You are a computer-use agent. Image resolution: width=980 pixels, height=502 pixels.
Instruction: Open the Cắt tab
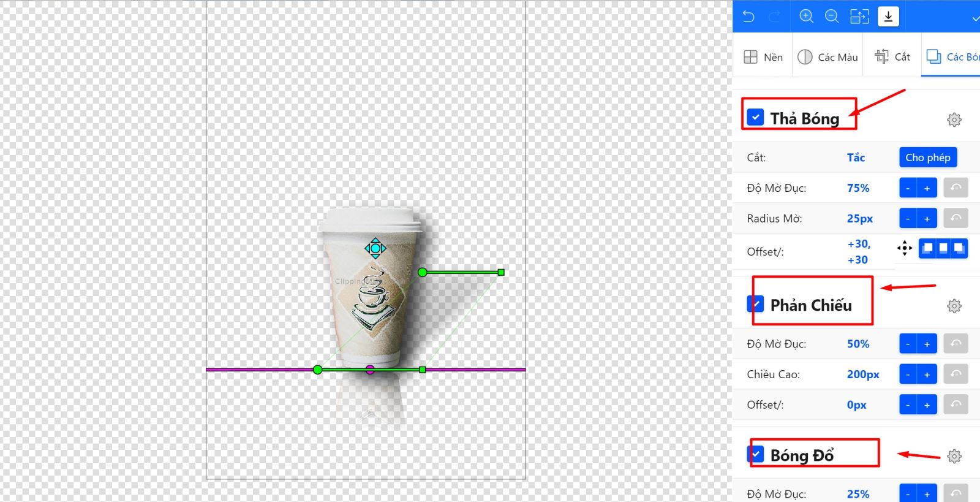click(x=892, y=57)
